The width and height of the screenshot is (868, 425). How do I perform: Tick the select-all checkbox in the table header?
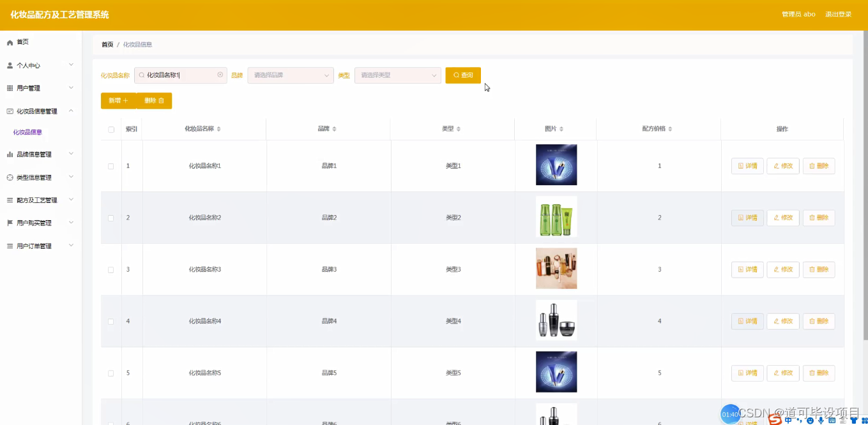click(111, 130)
